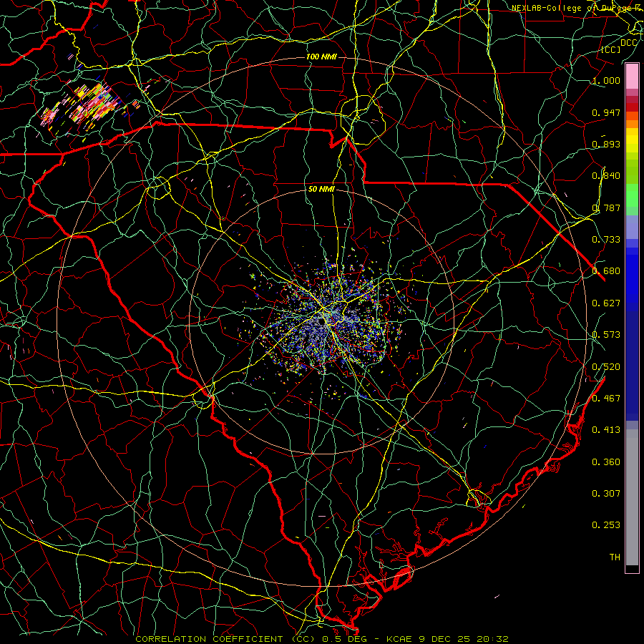
Task: Click the CORRELATION COEFFICIENT title text
Action: tap(225, 639)
